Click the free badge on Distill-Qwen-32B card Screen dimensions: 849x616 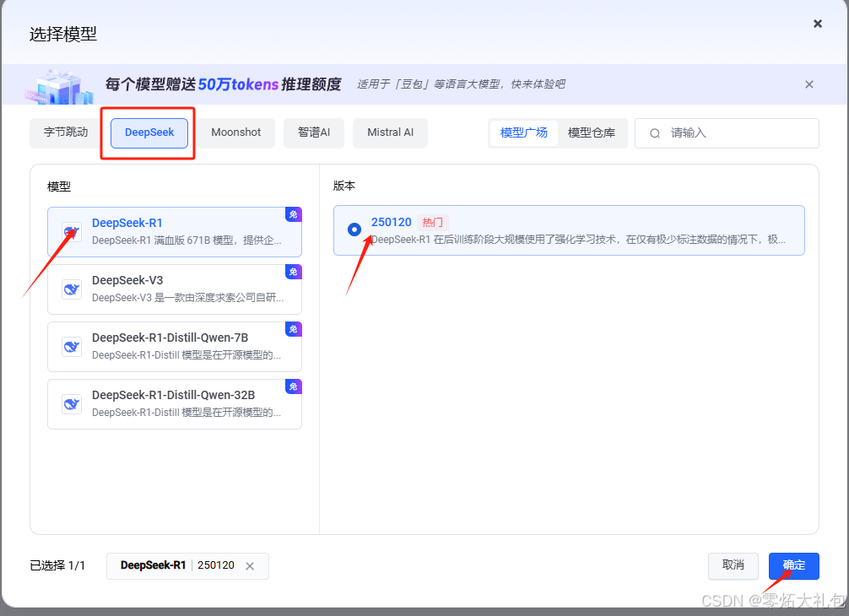click(294, 386)
